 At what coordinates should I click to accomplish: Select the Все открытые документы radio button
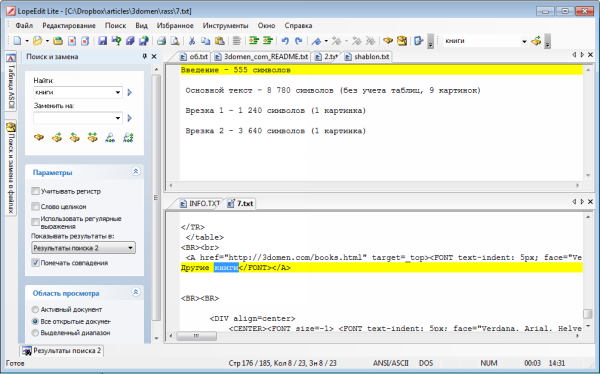pyautogui.click(x=35, y=321)
